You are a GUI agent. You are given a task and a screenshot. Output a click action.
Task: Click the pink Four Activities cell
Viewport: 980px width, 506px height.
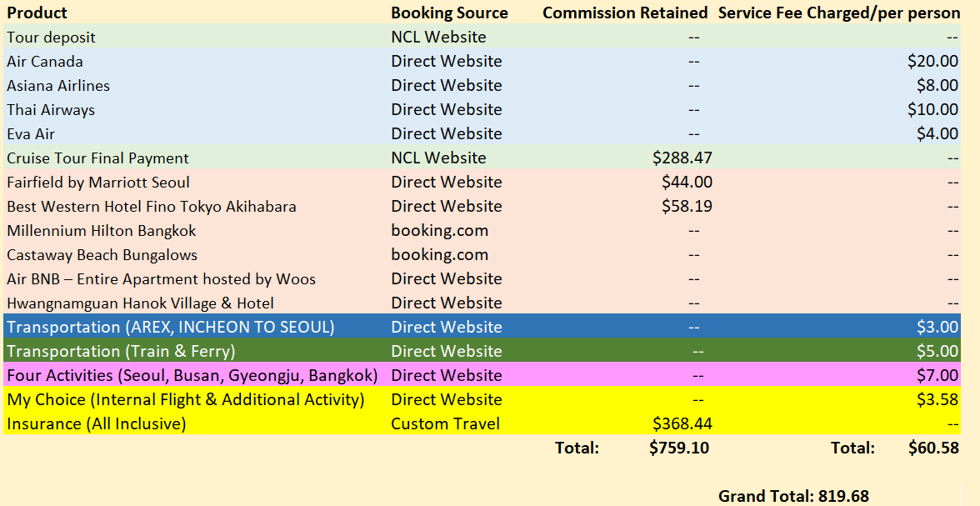[x=192, y=375]
